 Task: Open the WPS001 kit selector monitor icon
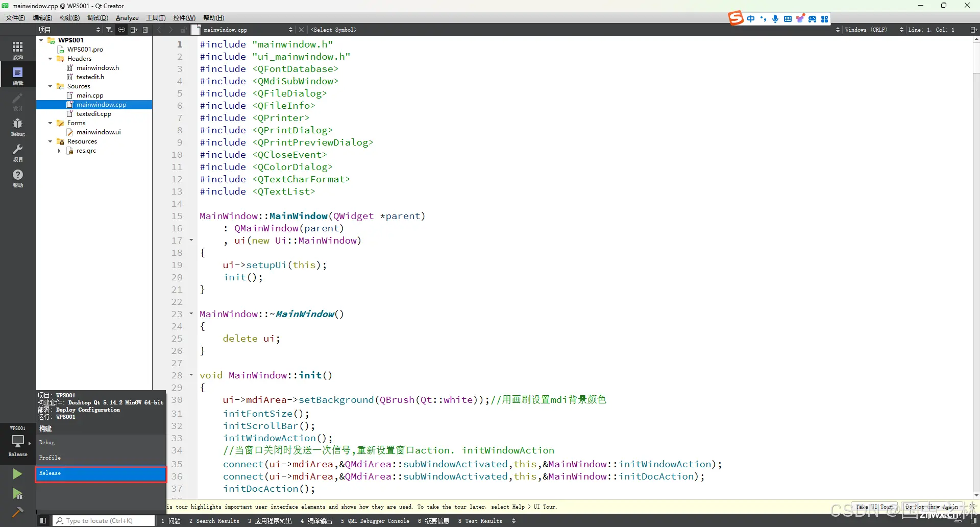click(17, 441)
